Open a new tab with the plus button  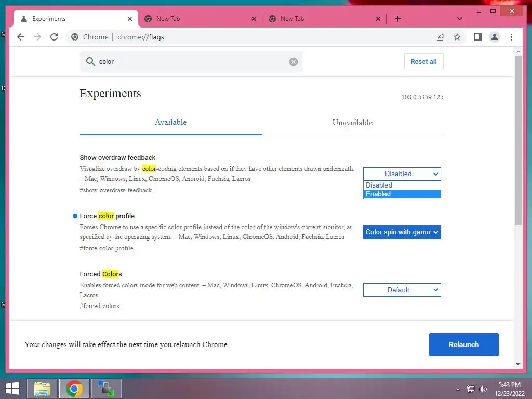pyautogui.click(x=397, y=19)
